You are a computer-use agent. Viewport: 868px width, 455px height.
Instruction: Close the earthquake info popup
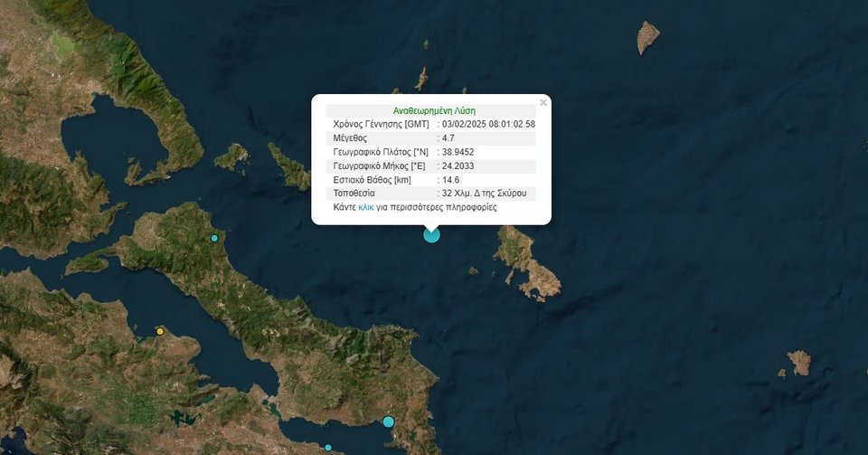(542, 103)
